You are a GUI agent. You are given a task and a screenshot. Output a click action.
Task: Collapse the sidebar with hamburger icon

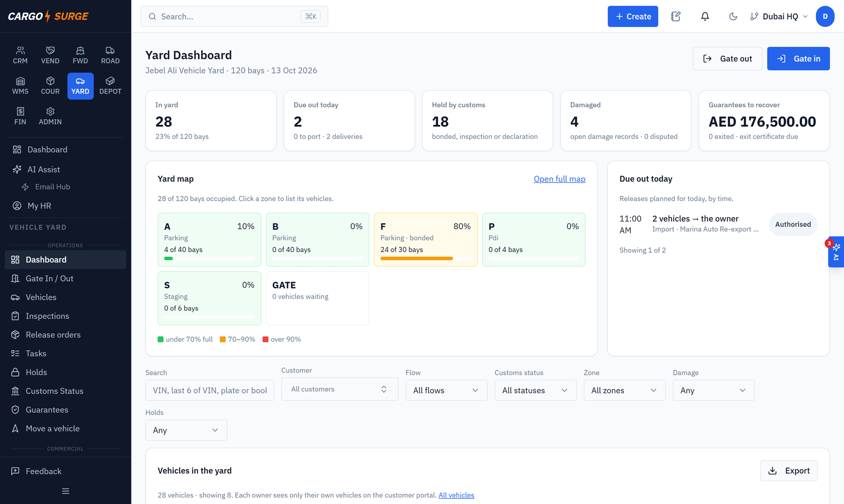coord(65,491)
